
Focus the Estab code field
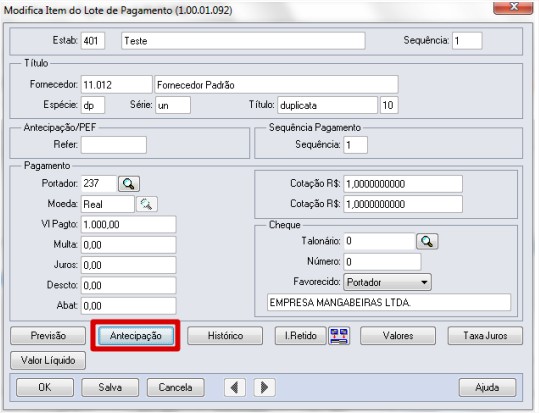coord(93,41)
